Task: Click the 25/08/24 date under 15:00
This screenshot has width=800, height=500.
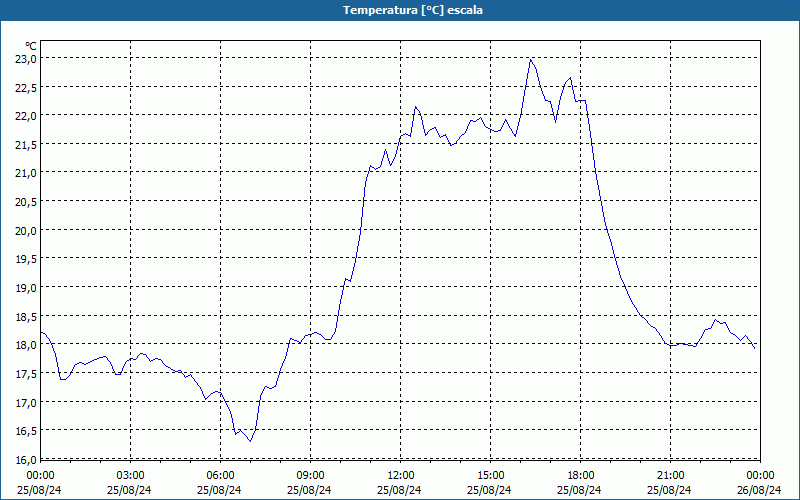Action: 489,490
